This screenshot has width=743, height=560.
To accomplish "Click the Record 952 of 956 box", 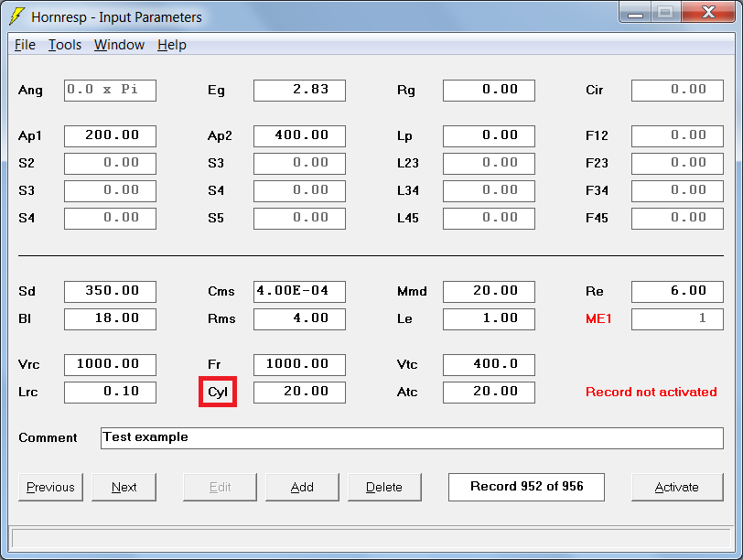I will pyautogui.click(x=526, y=487).
